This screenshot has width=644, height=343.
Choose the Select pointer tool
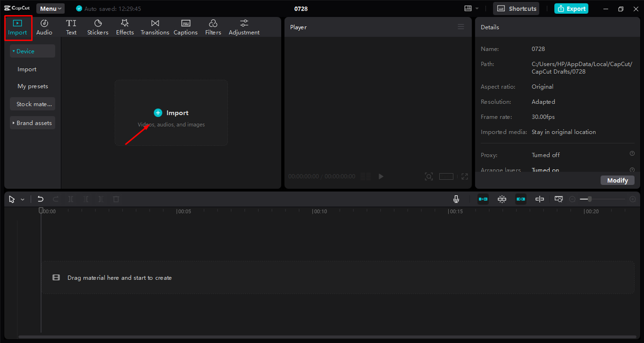pyautogui.click(x=12, y=199)
